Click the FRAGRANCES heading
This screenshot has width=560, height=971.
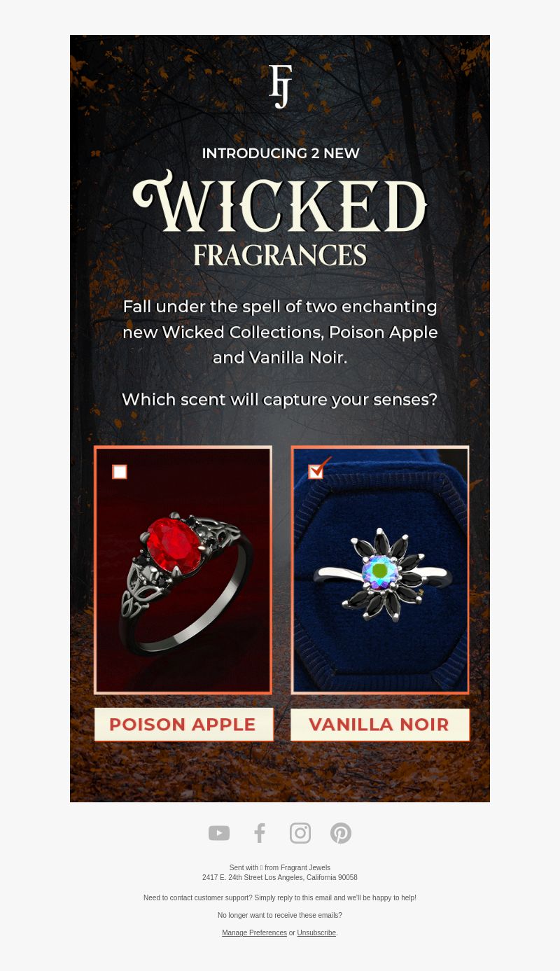pos(280,255)
